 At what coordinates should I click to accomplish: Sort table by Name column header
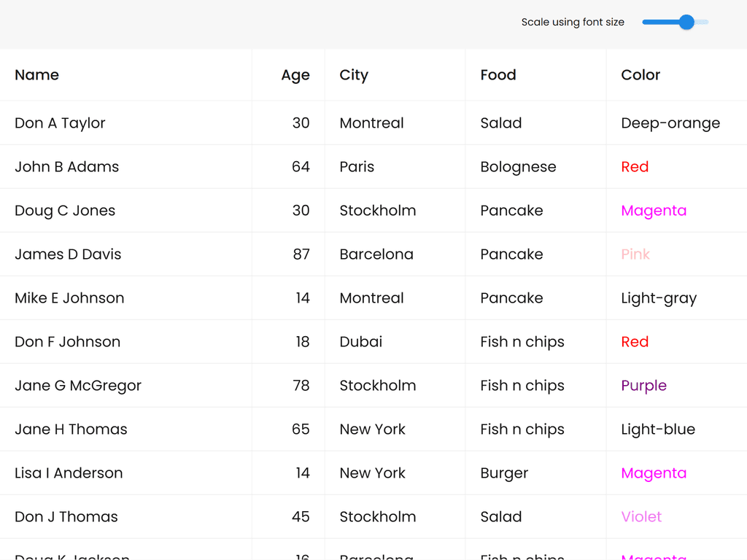(x=37, y=75)
